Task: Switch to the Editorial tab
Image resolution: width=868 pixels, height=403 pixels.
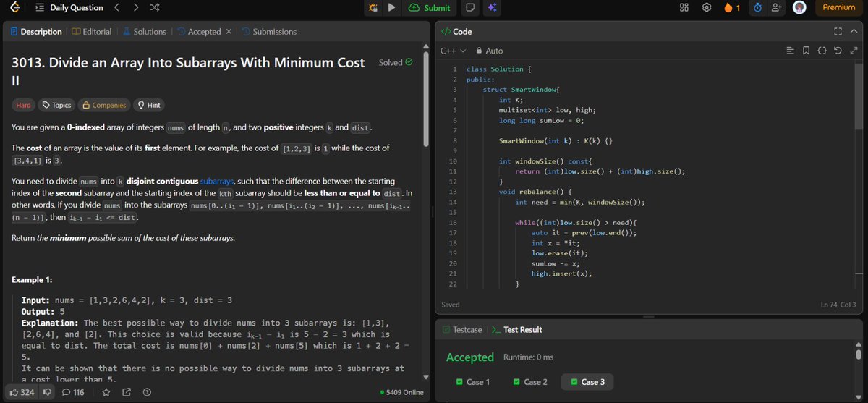Action: click(x=92, y=32)
